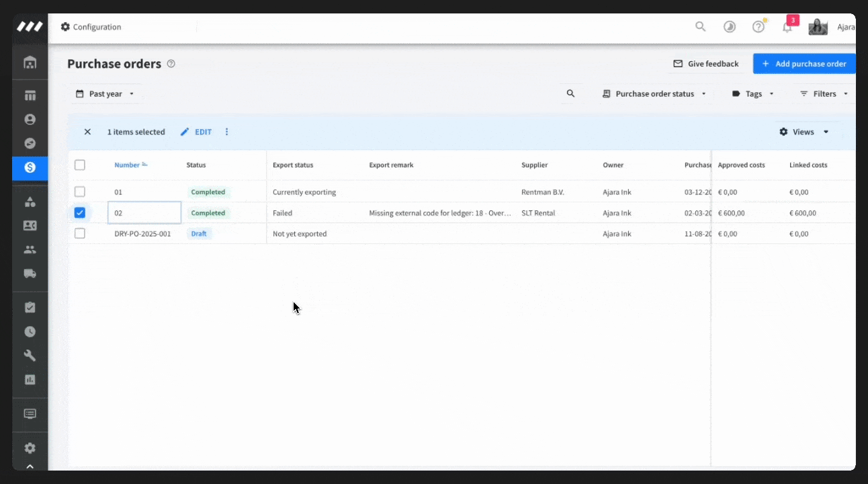Screen dimensions: 868x484
Task: Toggle the select-all checkbox in the table header
Action: pos(80,165)
